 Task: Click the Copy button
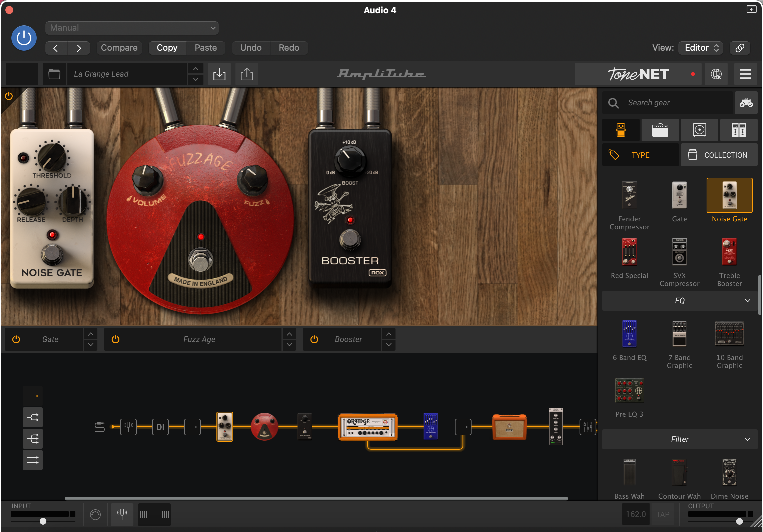click(x=167, y=48)
